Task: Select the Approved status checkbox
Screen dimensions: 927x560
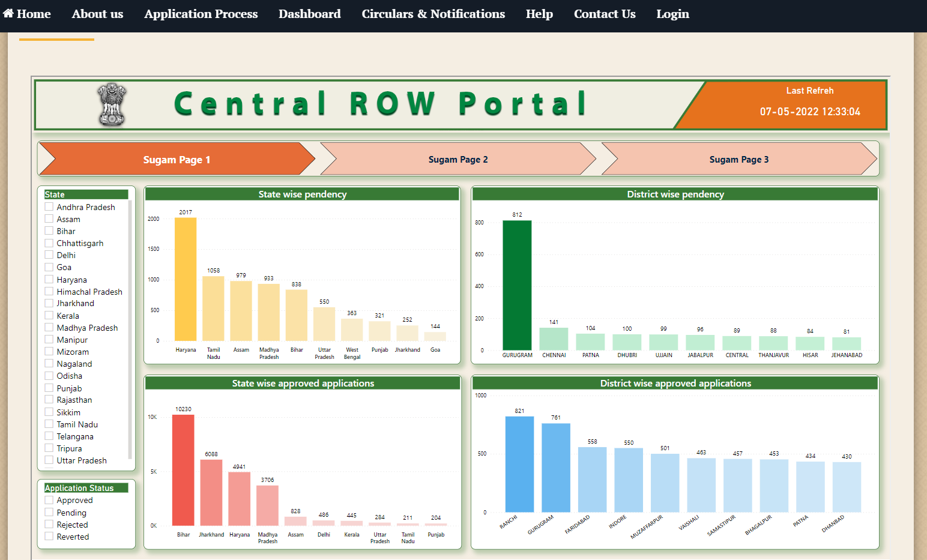Action: coord(49,499)
